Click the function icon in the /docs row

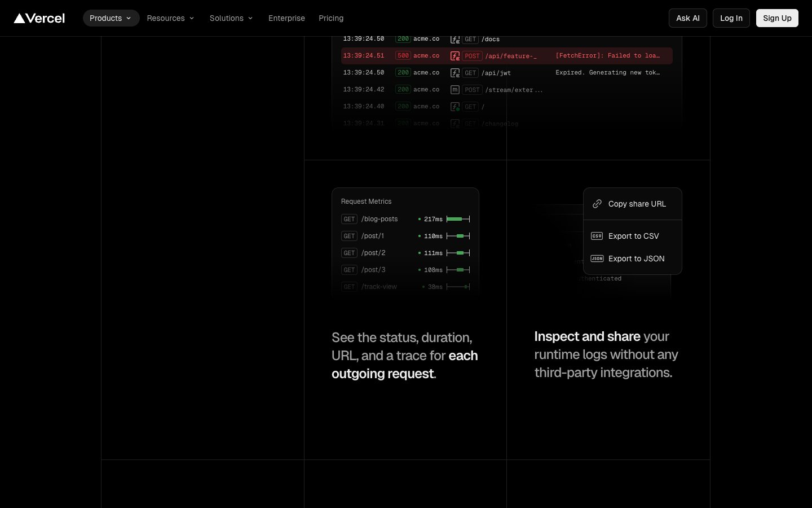(455, 40)
